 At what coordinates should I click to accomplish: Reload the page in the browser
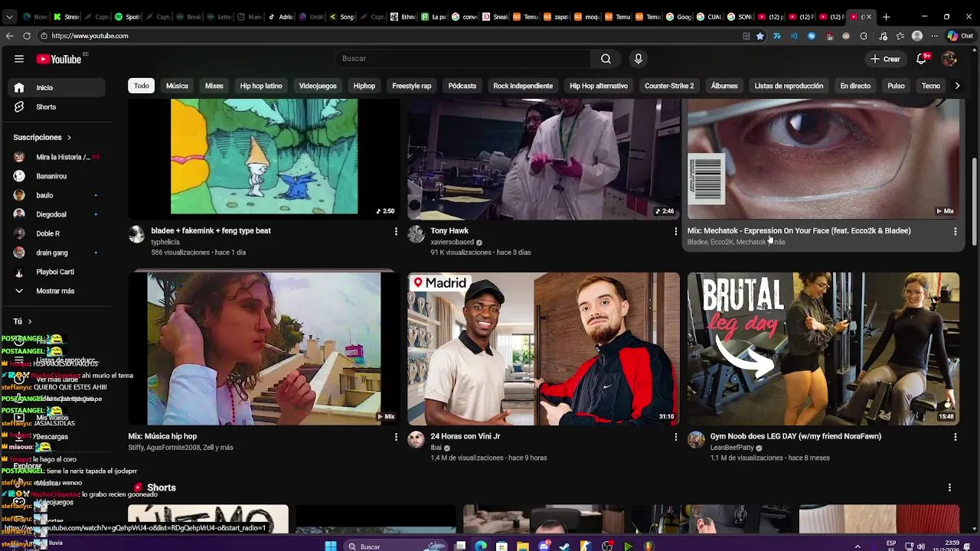point(27,36)
